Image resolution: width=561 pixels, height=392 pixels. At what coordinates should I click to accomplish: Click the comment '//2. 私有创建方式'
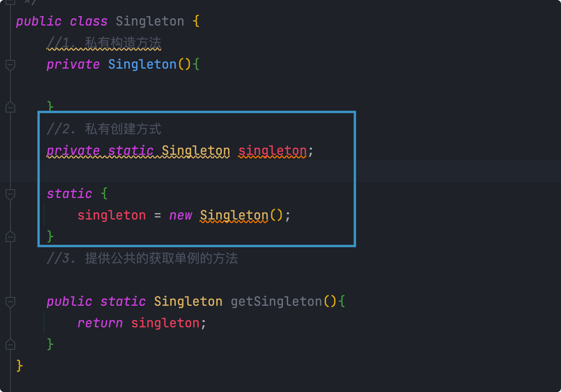(x=104, y=129)
